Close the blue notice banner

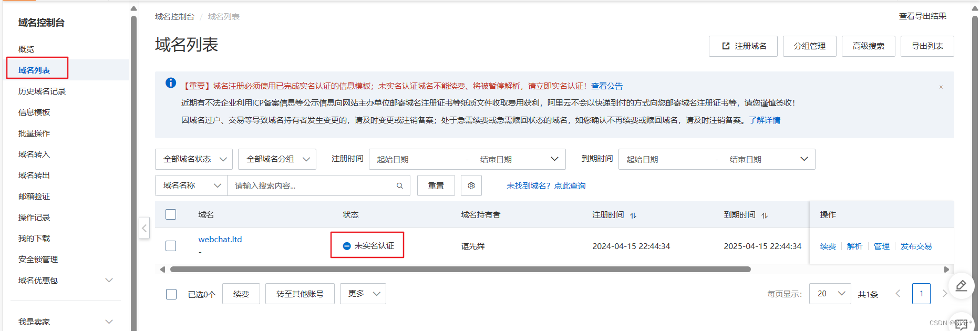[941, 87]
